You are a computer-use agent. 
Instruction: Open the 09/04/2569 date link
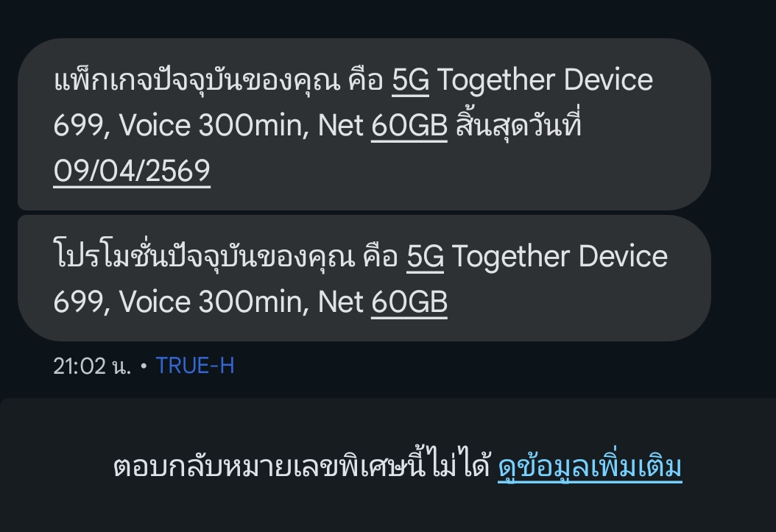132,171
